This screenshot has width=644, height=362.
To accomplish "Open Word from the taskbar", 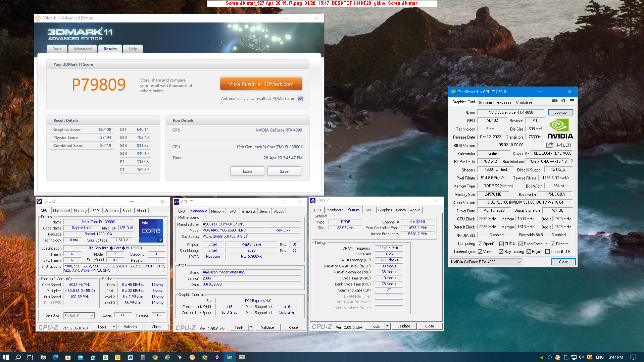I will pos(130,357).
